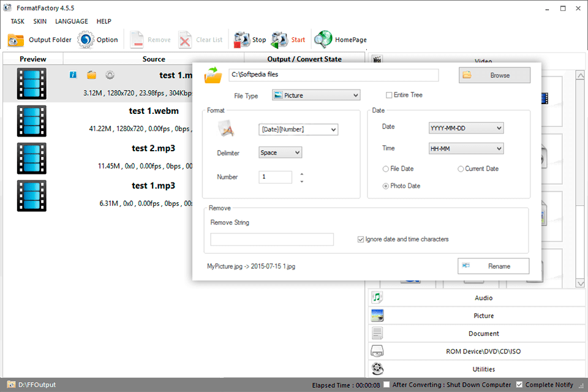Select the test 2.mp3 film thumbnail
The height and width of the screenshot is (392, 588).
pyautogui.click(x=31, y=158)
